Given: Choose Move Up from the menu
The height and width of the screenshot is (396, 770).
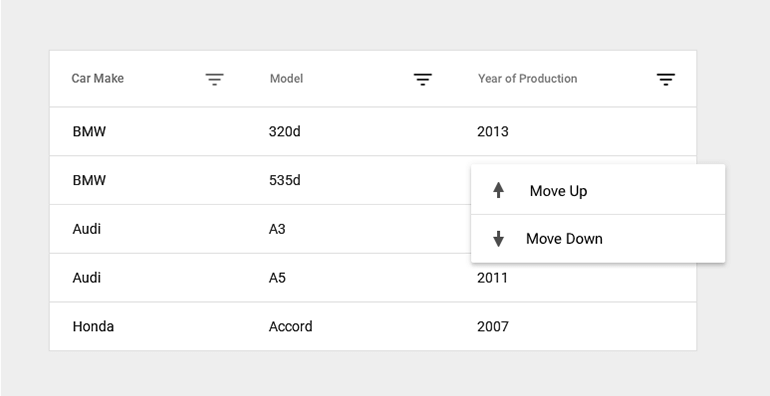Looking at the screenshot, I should (598, 190).
